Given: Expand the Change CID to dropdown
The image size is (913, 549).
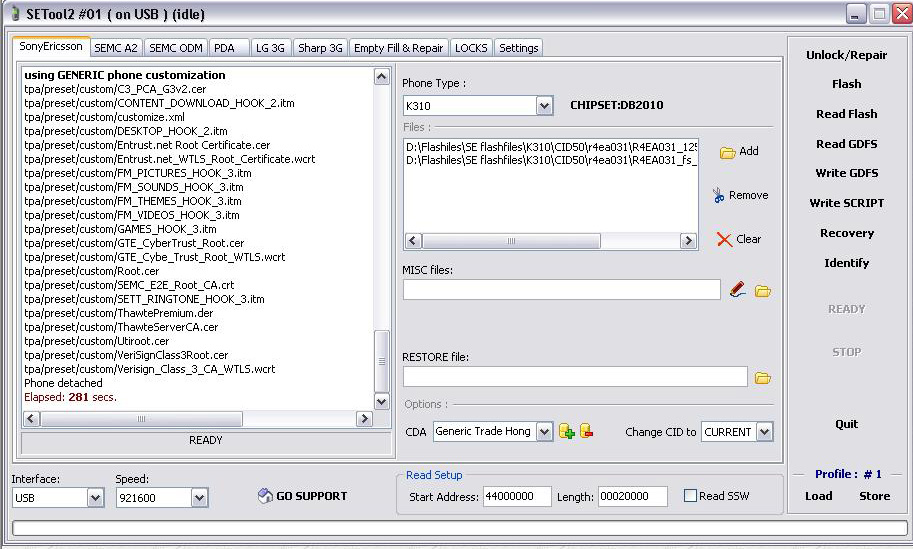Looking at the screenshot, I should click(765, 432).
